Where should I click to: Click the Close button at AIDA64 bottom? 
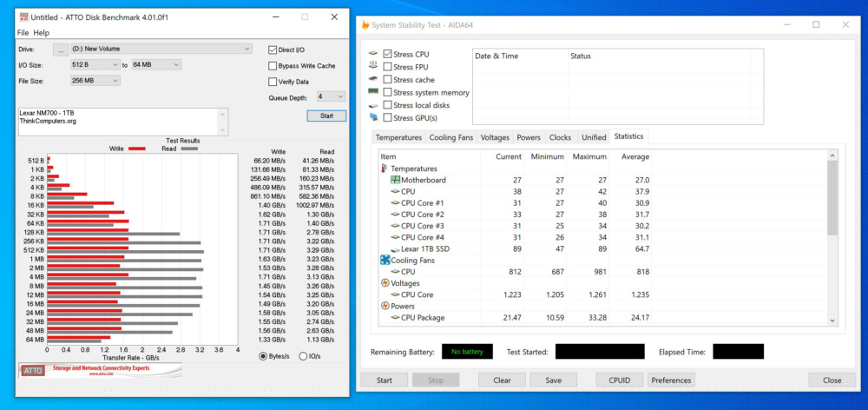832,380
